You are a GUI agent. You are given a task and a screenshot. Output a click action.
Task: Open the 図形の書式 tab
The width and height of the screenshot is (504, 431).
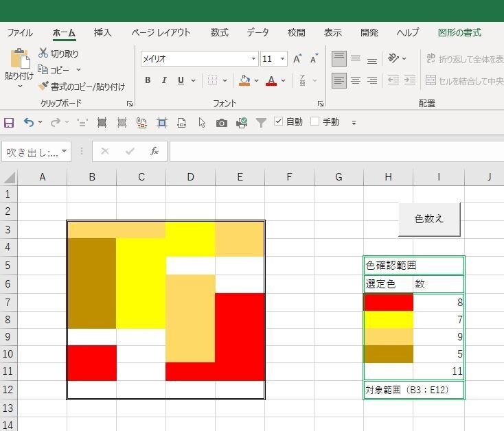click(x=459, y=33)
